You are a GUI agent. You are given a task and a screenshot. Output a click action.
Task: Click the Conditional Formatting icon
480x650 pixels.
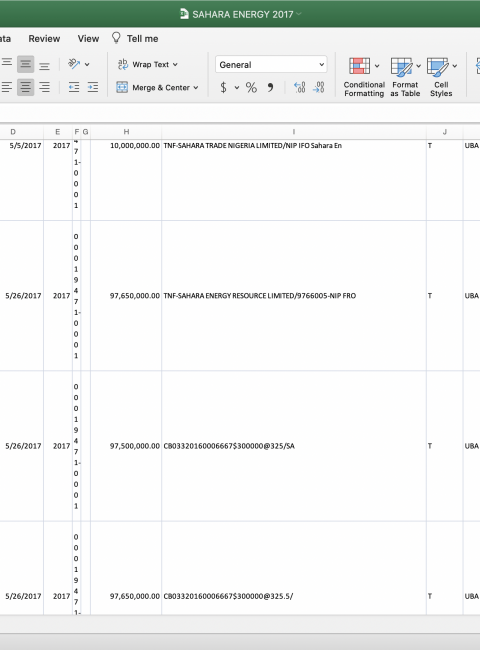point(359,66)
